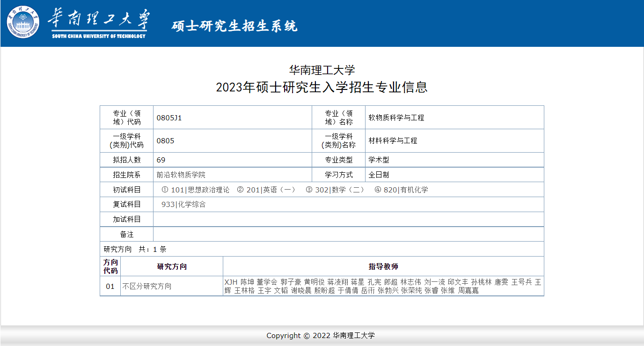
Task: Click advisor name 林志伟
Action: 411,282
